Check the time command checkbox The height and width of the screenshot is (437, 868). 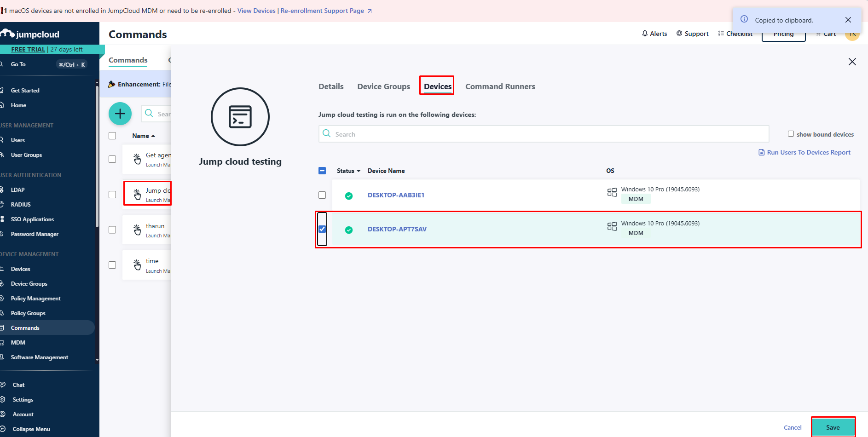[112, 265]
